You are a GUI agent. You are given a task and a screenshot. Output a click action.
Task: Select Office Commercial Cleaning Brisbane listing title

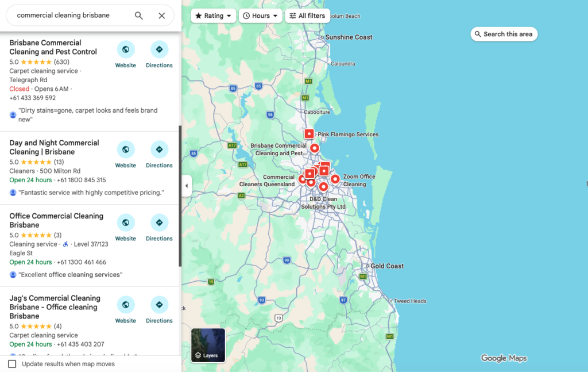56,220
